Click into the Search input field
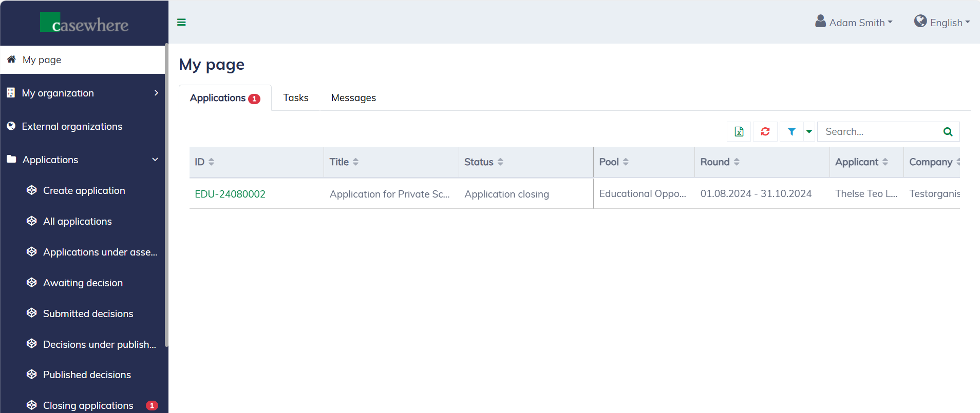 click(879, 132)
